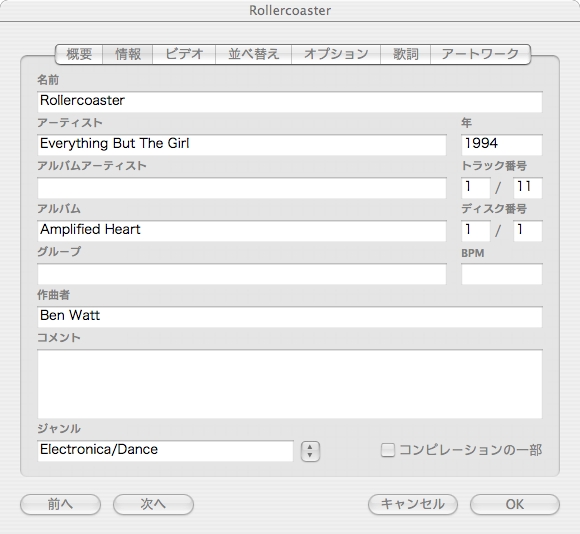The width and height of the screenshot is (580, 534).
Task: Click the トラック番号 field showing 1
Action: click(476, 188)
